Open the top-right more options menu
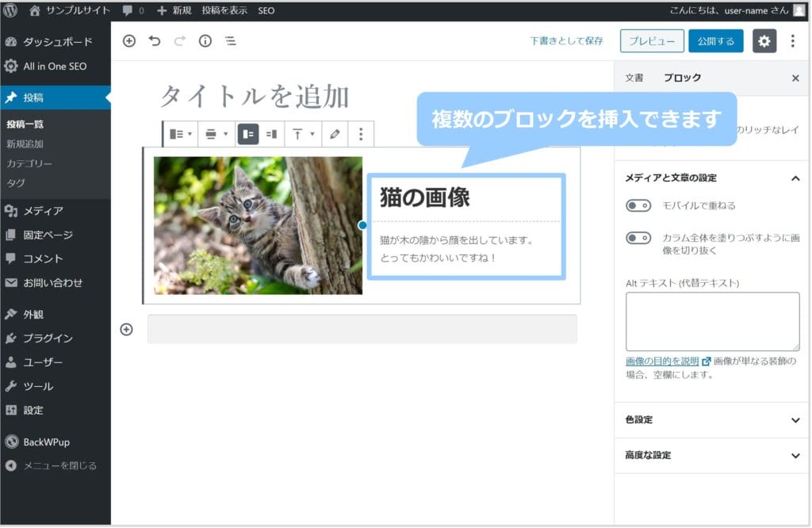This screenshot has width=812, height=528. pos(793,41)
